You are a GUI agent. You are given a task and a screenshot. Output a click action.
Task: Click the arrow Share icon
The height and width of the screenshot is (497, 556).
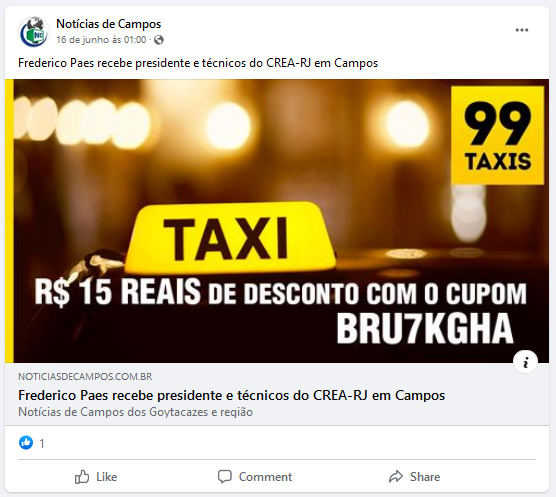396,477
